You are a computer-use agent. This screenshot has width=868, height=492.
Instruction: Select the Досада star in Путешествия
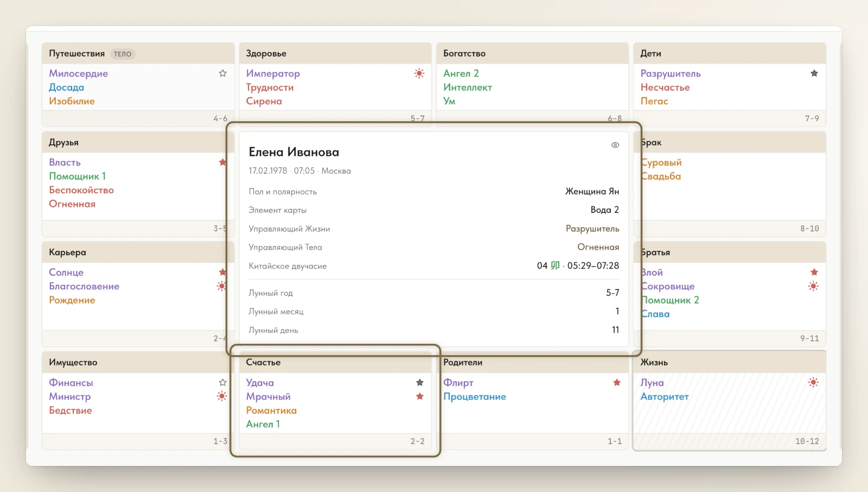(x=66, y=87)
